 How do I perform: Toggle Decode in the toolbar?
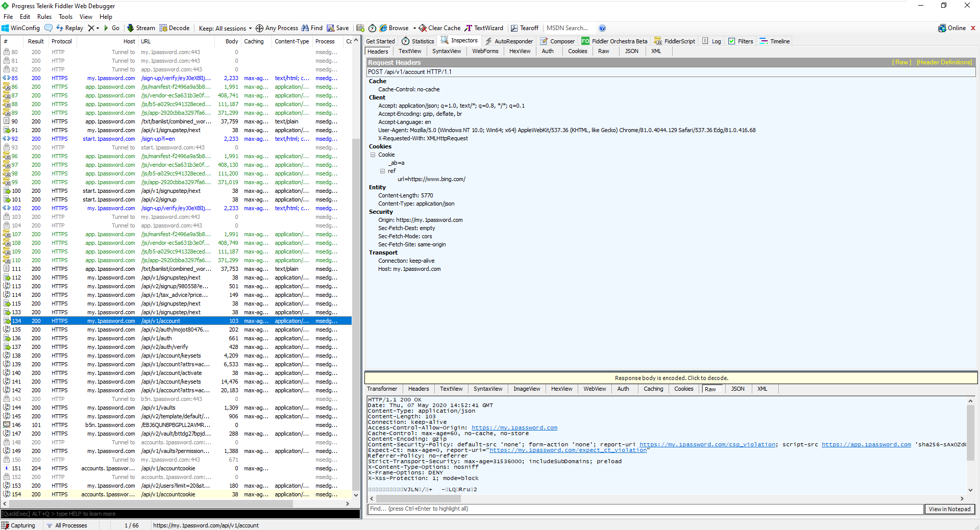click(175, 28)
